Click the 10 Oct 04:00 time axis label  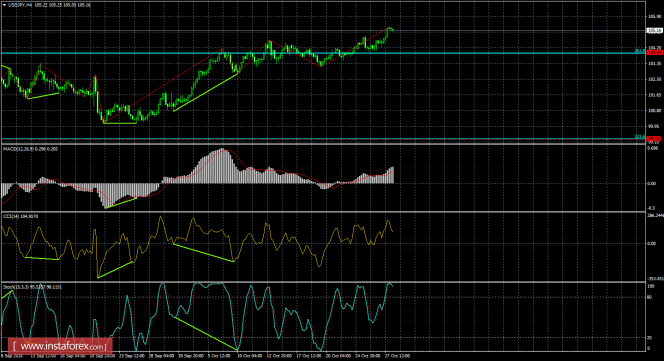click(x=251, y=356)
